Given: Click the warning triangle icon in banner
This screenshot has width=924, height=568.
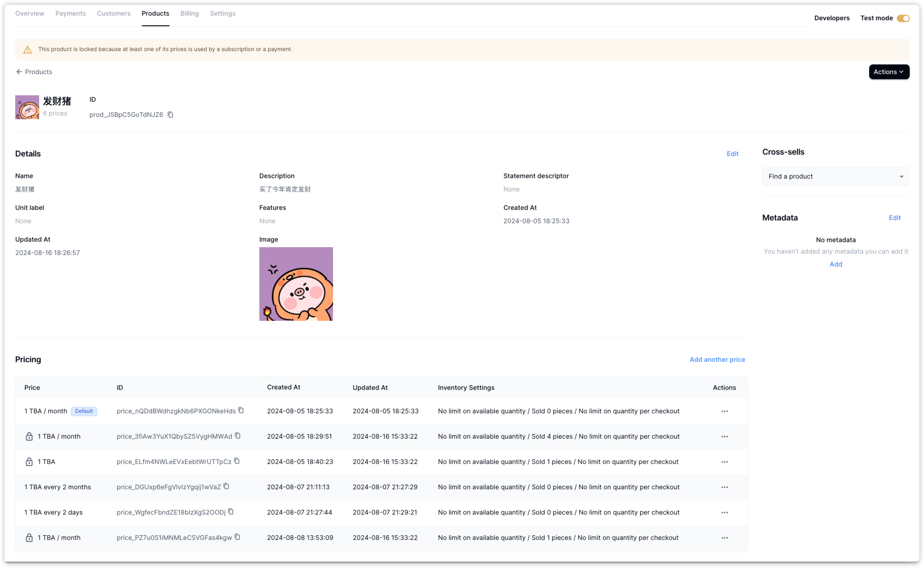Looking at the screenshot, I should 28,50.
